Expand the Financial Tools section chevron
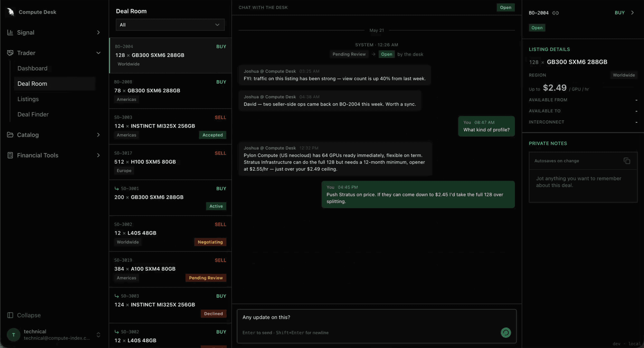The width and height of the screenshot is (644, 348). tap(98, 155)
